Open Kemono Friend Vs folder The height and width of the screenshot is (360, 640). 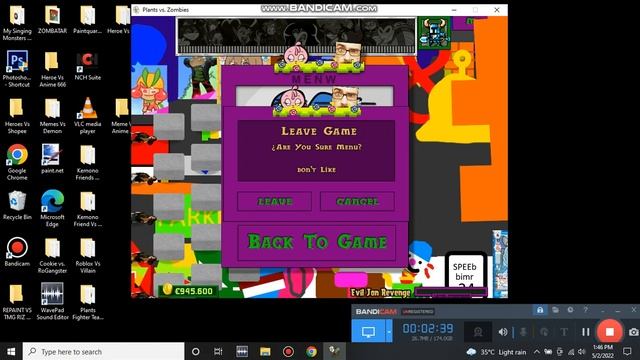coord(87,209)
